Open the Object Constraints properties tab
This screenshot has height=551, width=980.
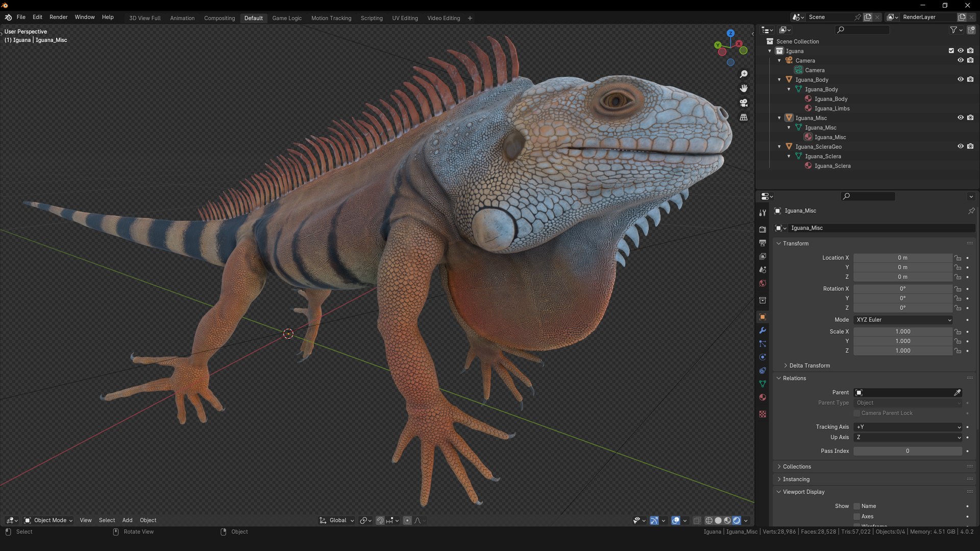coord(763,370)
